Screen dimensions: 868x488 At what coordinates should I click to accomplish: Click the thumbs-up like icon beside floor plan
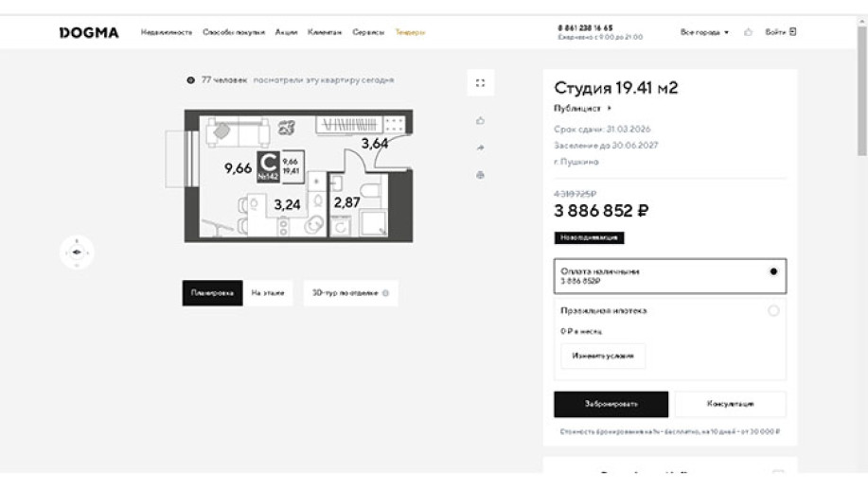pos(480,120)
